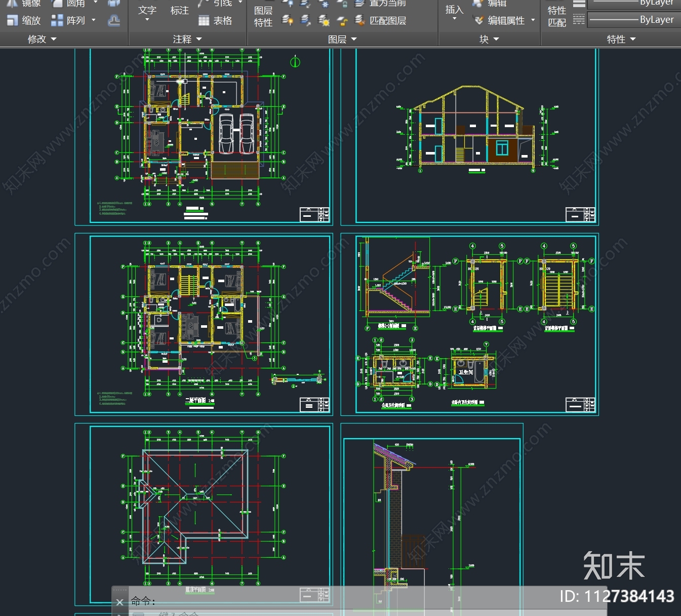The width and height of the screenshot is (681, 616).
Task: Open the 编辑属性 dropdown arrow
Action: (x=533, y=20)
